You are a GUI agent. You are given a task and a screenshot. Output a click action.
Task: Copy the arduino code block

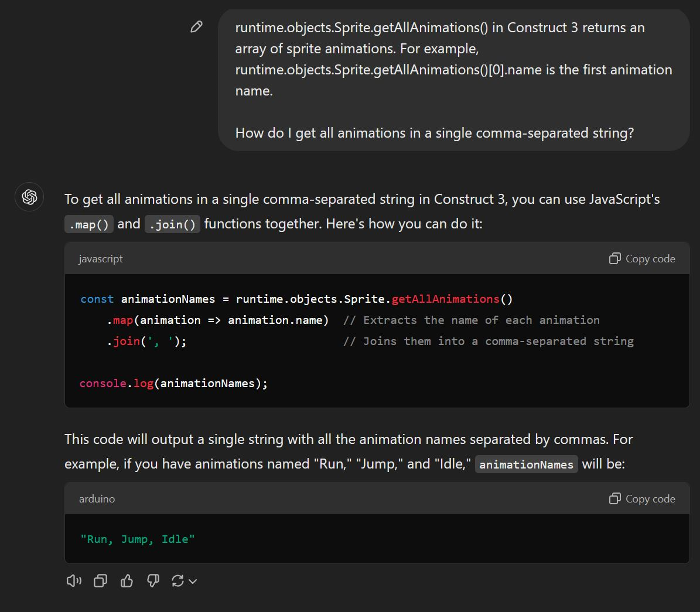pos(642,499)
